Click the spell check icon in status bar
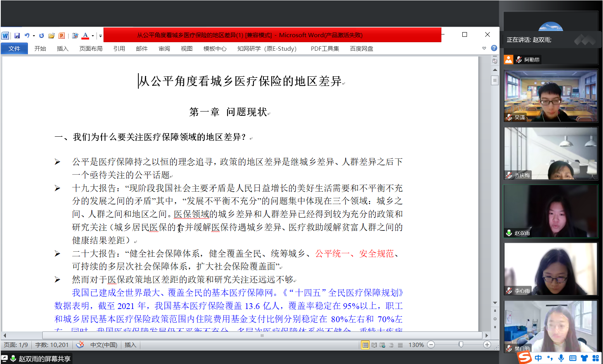603x364 pixels. (80, 345)
